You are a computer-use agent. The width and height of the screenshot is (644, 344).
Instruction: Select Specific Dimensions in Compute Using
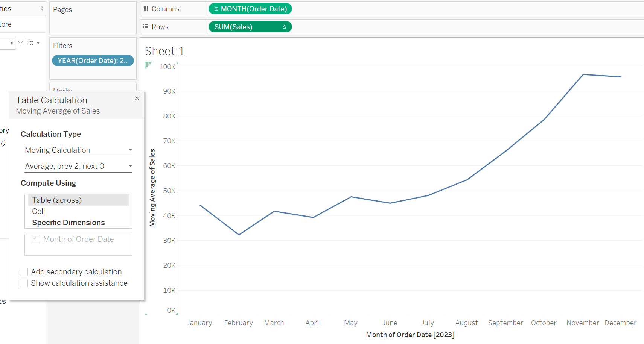pyautogui.click(x=68, y=222)
